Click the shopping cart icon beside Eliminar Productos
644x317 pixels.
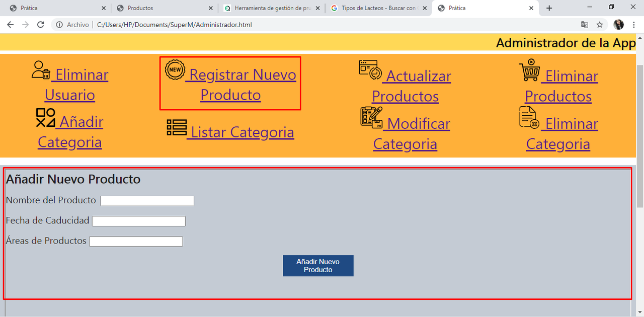click(x=530, y=70)
